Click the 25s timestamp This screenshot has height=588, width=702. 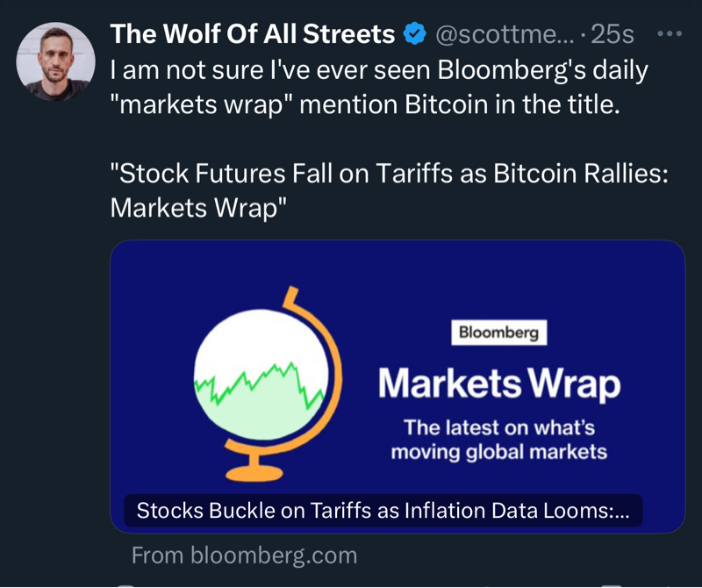(612, 34)
